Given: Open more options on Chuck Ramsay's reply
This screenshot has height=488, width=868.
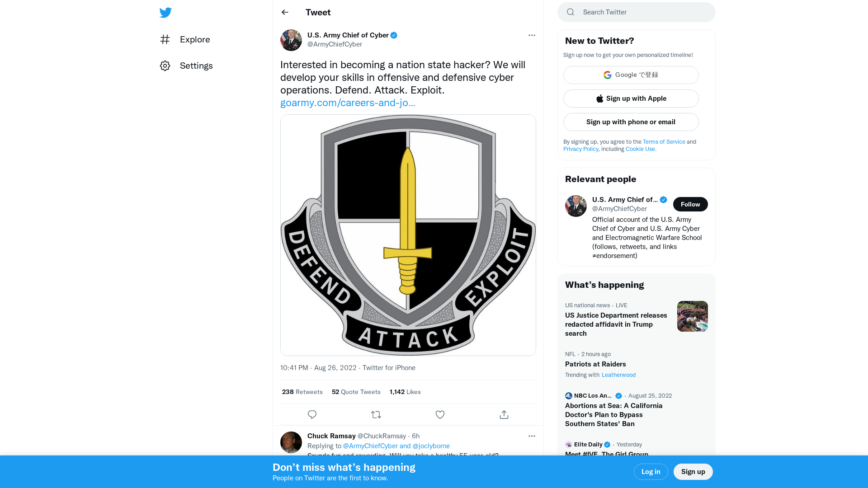Looking at the screenshot, I should click(532, 436).
